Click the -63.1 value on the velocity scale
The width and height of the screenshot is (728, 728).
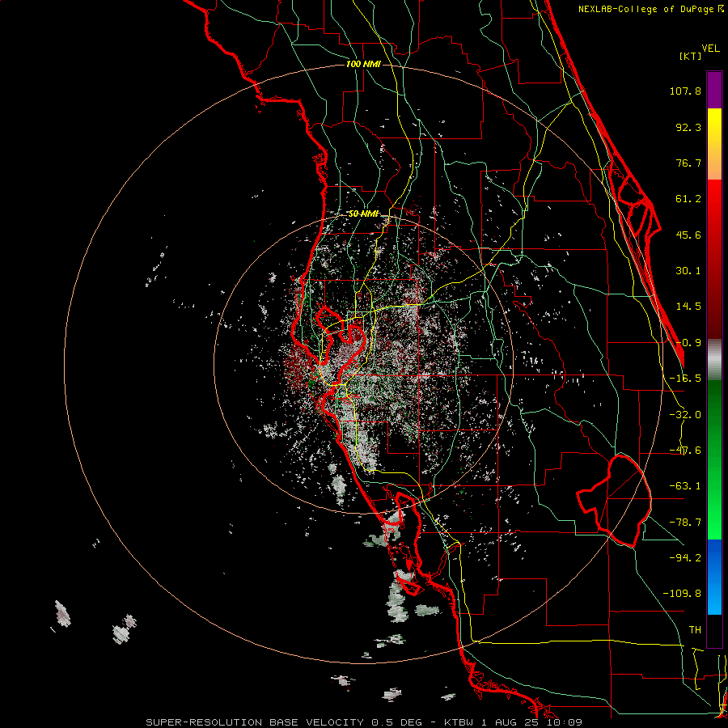(685, 486)
